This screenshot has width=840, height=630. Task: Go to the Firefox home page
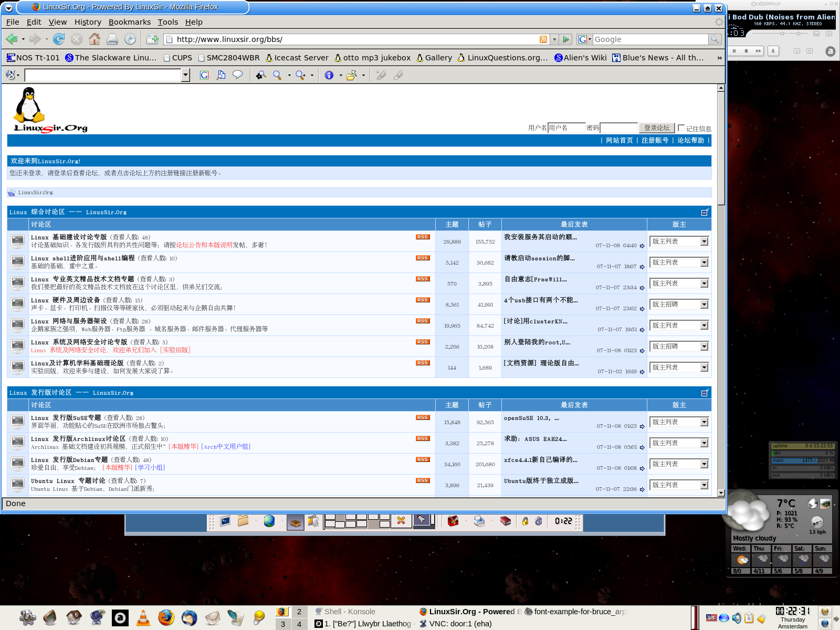click(x=94, y=39)
